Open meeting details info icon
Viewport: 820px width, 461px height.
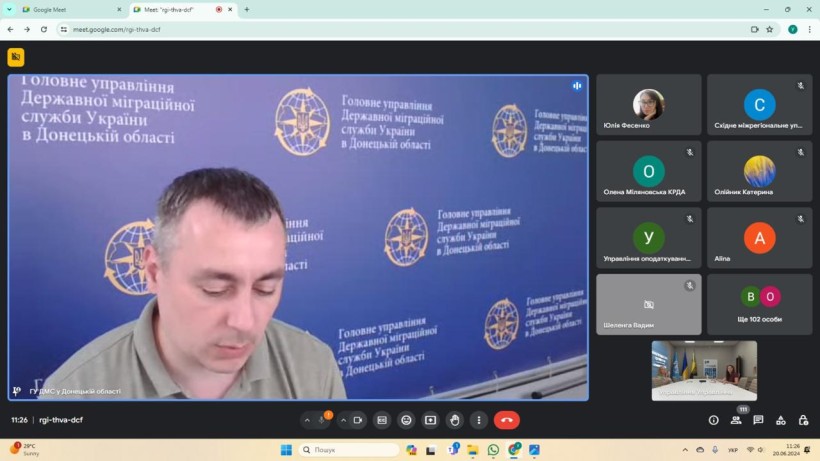click(713, 420)
